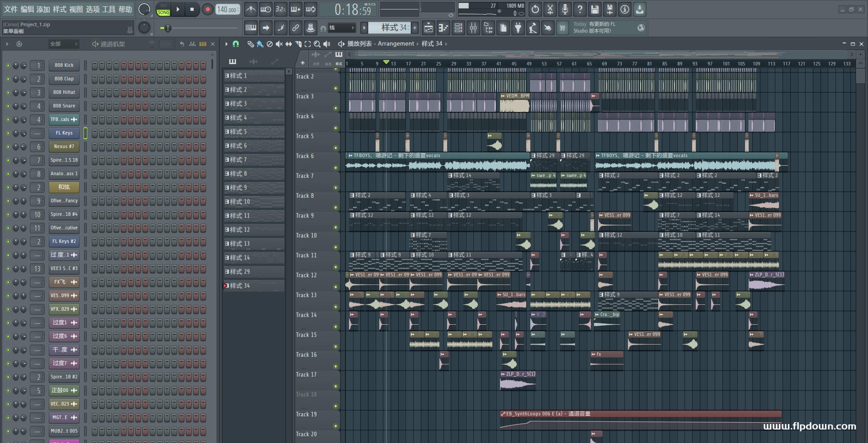Toggle the Metronome icon

click(251, 9)
